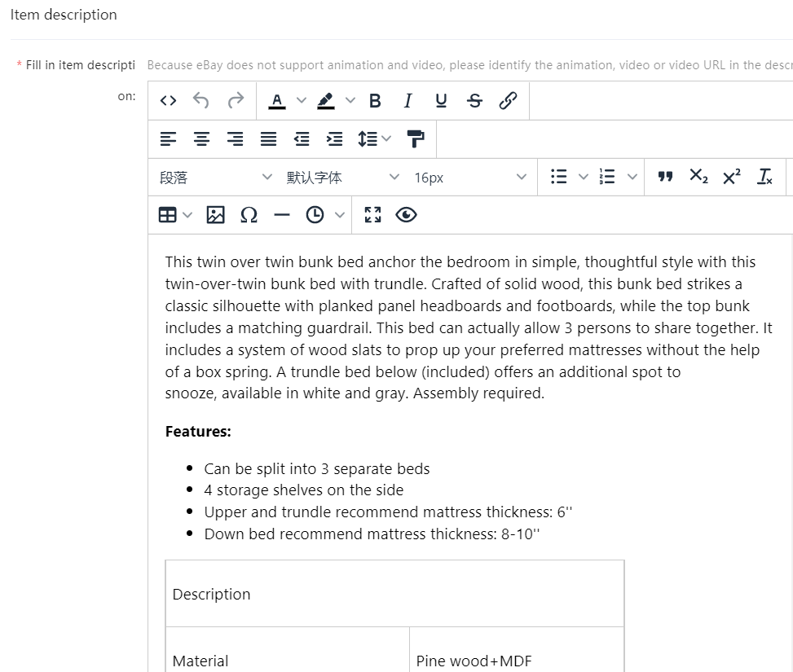Viewport: 793px width, 672px height.
Task: Open the 段落 paragraph format dropdown
Action: click(x=215, y=178)
